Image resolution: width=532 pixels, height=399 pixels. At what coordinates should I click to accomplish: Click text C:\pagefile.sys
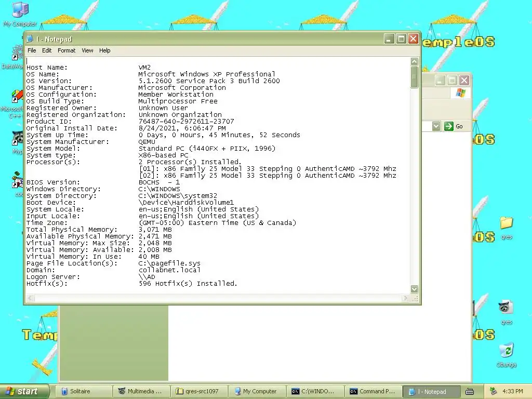169,263
